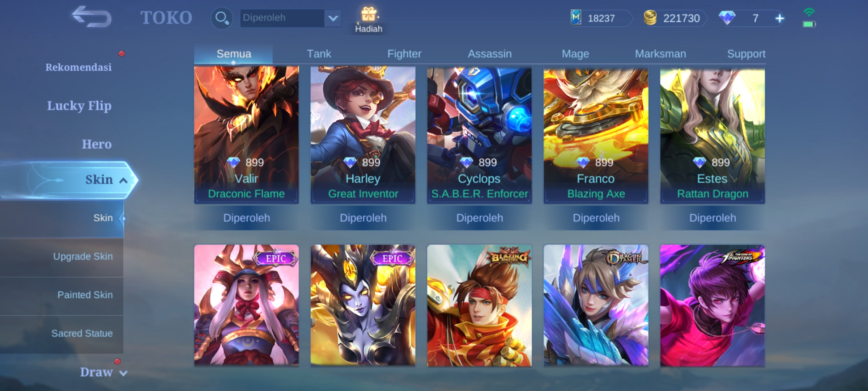Click Diperoleh button under Estes skin
The width and height of the screenshot is (868, 391).
pyautogui.click(x=712, y=218)
